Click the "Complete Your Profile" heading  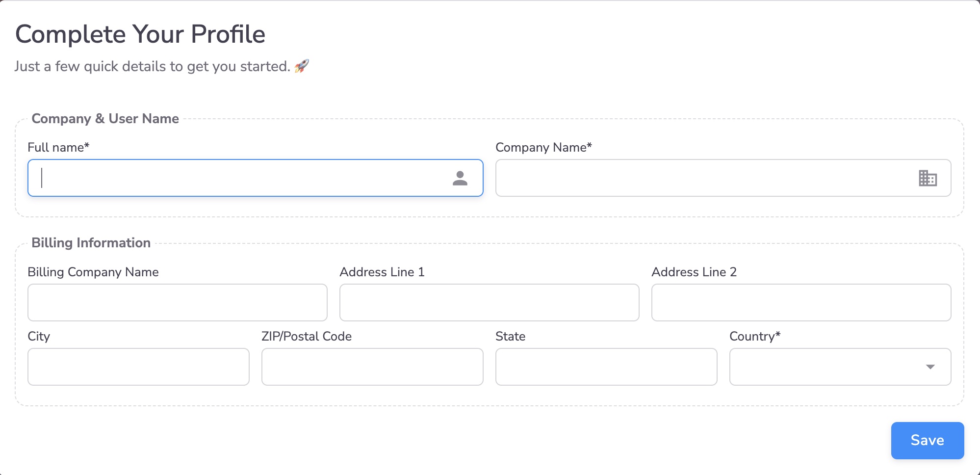click(140, 34)
